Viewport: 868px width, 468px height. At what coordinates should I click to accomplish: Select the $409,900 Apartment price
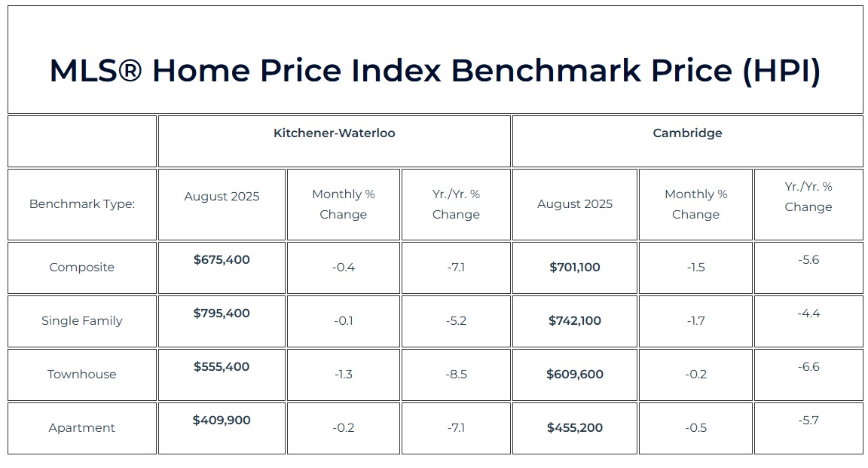point(222,421)
